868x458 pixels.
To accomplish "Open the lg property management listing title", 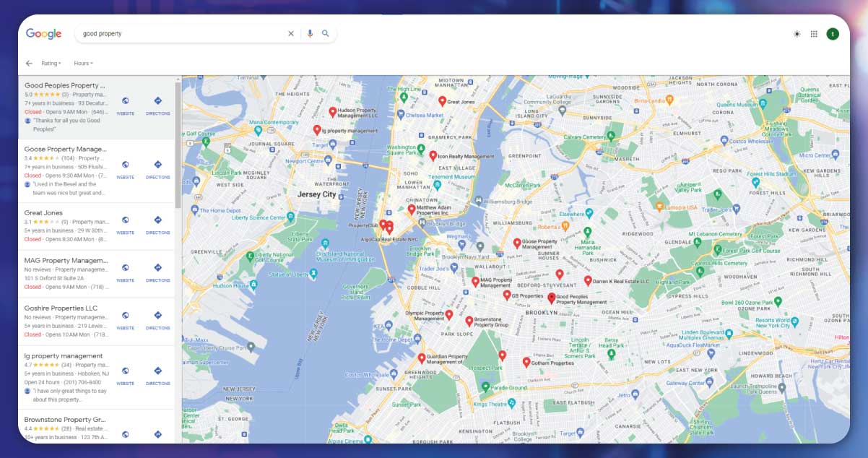I will click(64, 356).
